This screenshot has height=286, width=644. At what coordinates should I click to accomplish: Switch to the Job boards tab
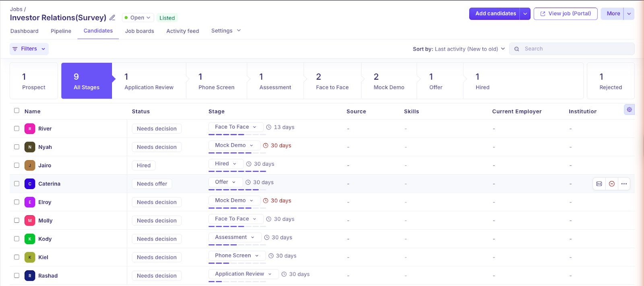tap(140, 31)
